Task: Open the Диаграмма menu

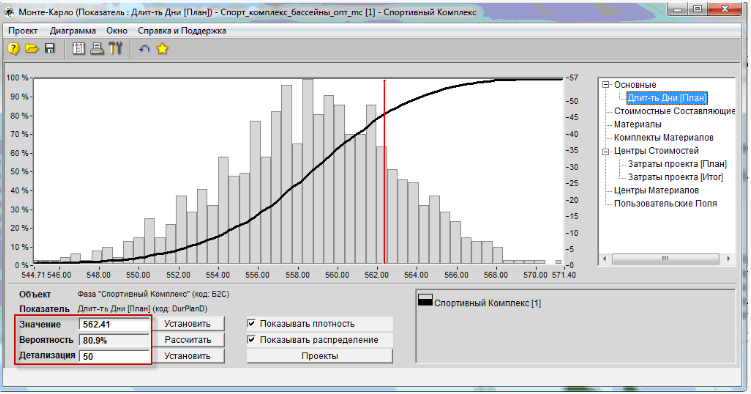Action: pyautogui.click(x=73, y=31)
